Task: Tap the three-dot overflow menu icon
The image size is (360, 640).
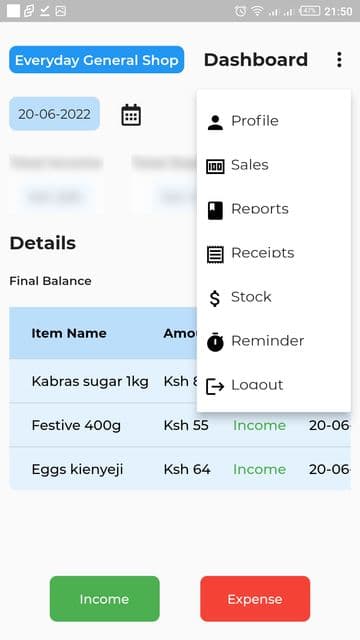Action: [339, 60]
